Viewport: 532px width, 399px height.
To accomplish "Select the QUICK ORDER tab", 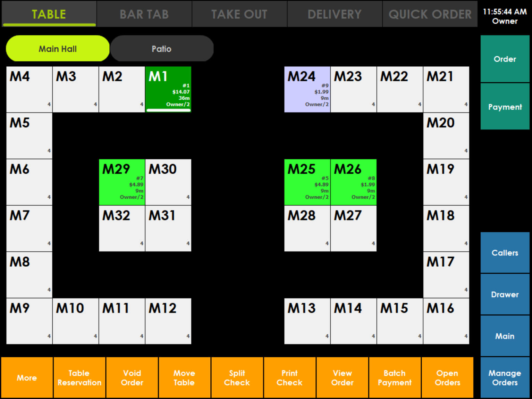I will click(x=430, y=14).
